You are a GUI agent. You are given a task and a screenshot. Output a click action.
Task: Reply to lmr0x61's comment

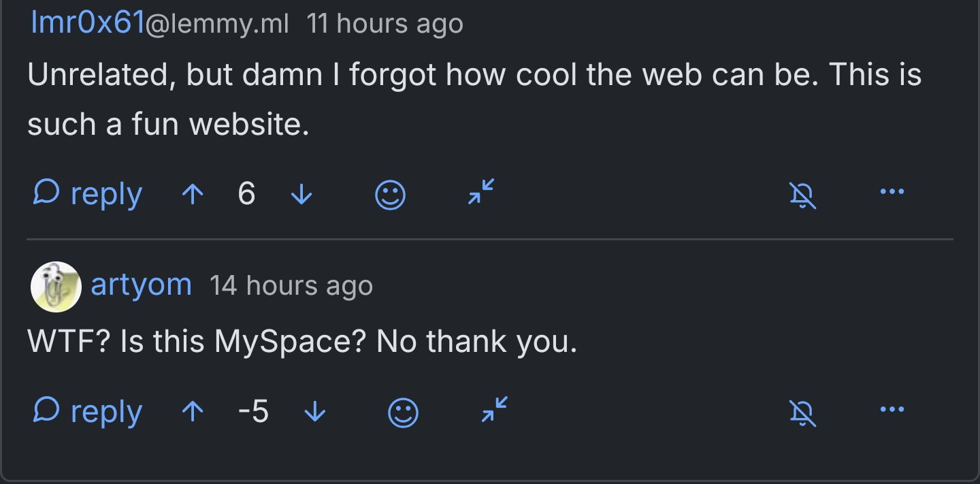(105, 193)
